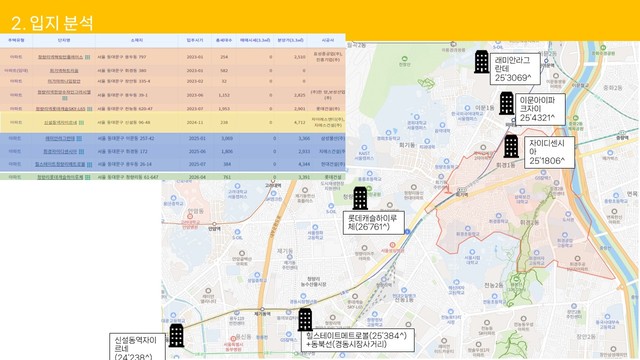Select the 자이디센시아 25'1806^ label box
The height and width of the screenshot is (360, 640).
click(550, 152)
